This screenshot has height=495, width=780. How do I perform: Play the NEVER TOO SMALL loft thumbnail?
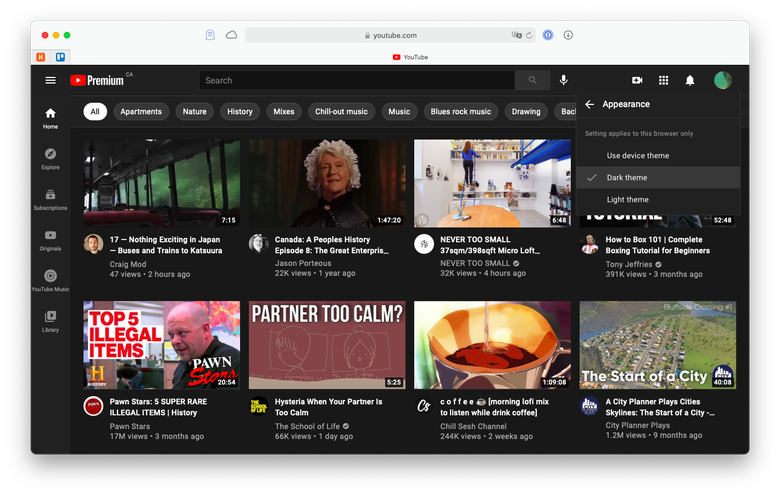(492, 183)
